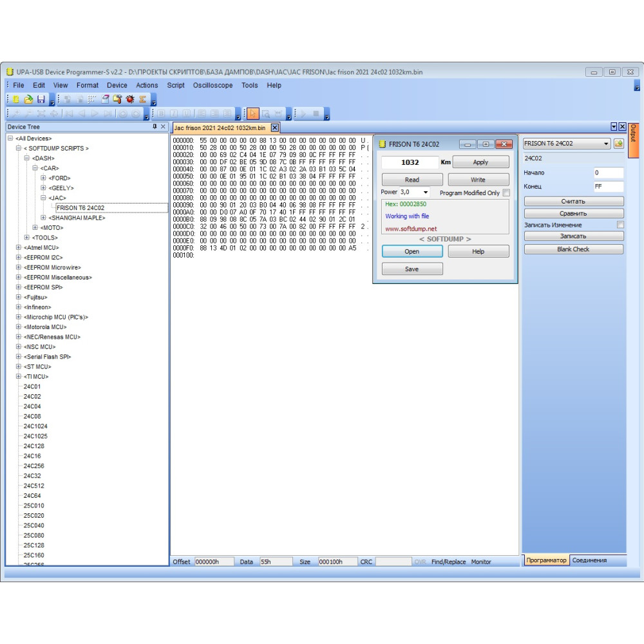
Task: Click the zoom in magnifier icon
Action: (x=16, y=113)
